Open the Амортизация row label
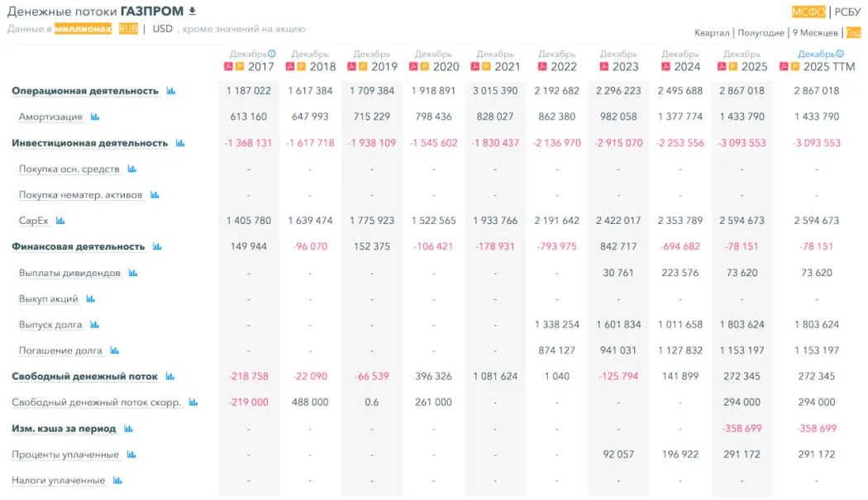The width and height of the screenshot is (868, 500). 50,117
